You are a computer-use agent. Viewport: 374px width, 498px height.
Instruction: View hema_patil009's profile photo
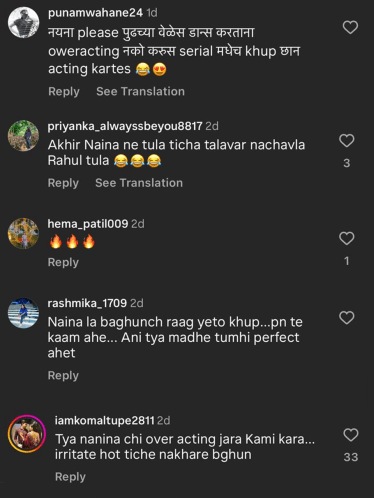(23, 233)
